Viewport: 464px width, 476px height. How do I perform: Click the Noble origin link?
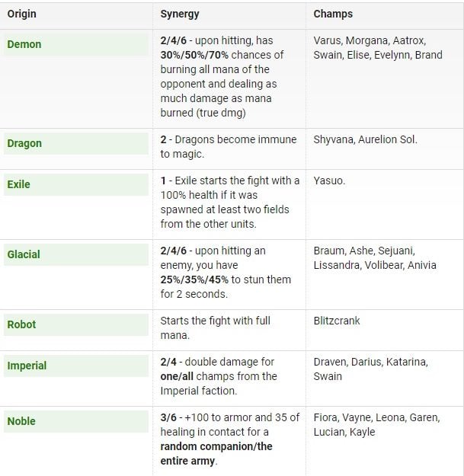pos(21,421)
